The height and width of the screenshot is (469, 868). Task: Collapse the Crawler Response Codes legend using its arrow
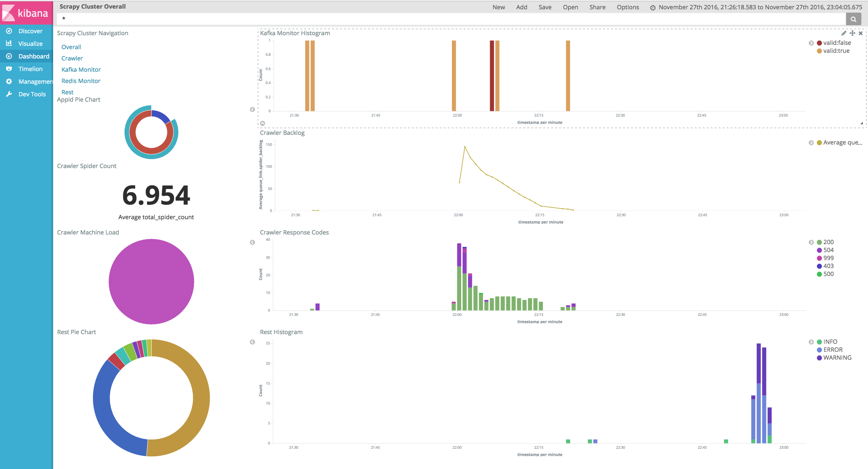tap(811, 242)
